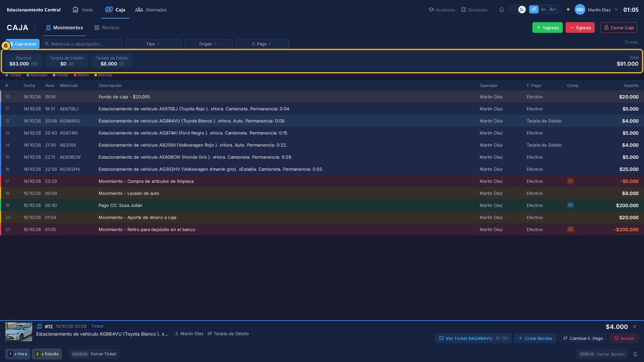Open the Caja section
Screen dimensions: 644x362
[115, 10]
